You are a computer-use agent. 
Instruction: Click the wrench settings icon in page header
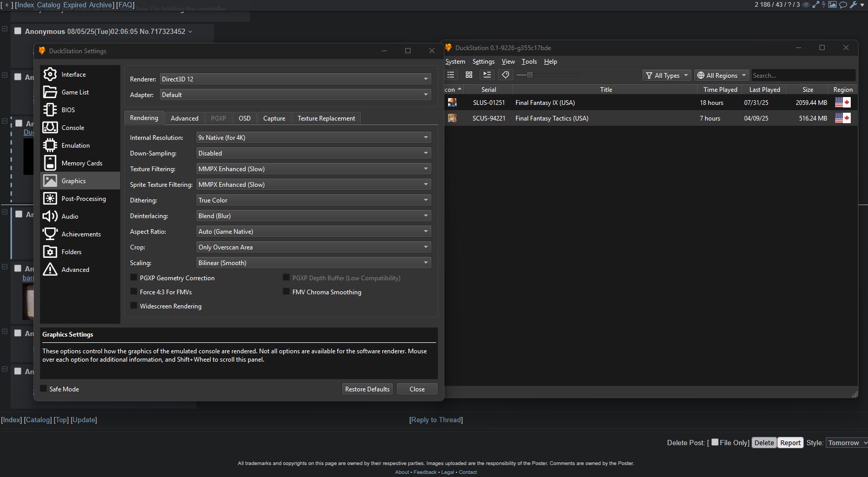pos(853,5)
